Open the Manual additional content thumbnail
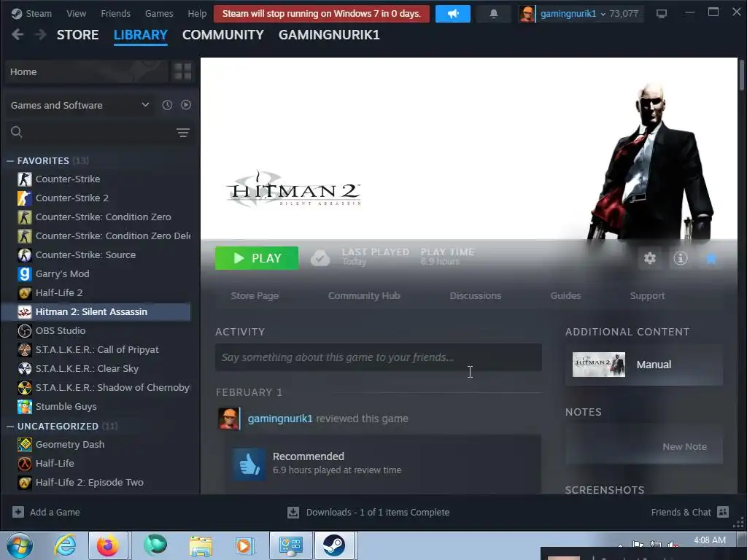Image resolution: width=747 pixels, height=560 pixels. pyautogui.click(x=599, y=365)
